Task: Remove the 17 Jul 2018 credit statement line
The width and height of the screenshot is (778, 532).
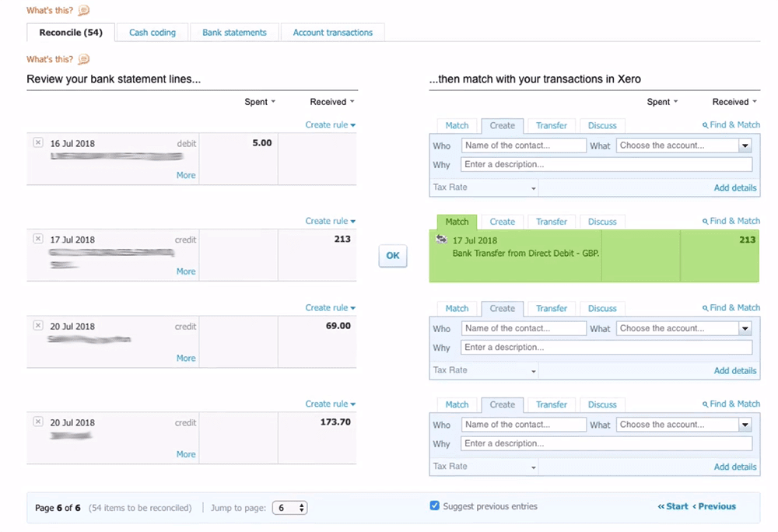Action: tap(37, 239)
